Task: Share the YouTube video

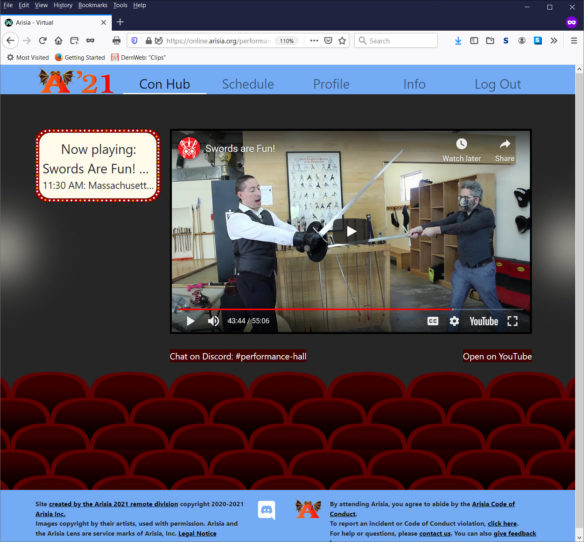Action: click(505, 150)
